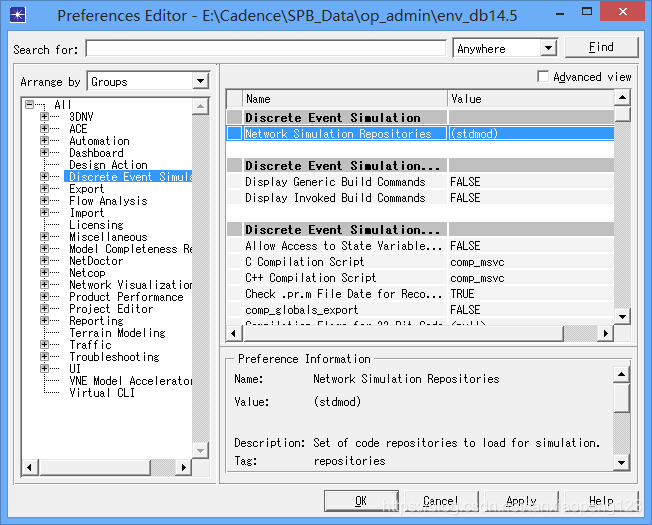The width and height of the screenshot is (652, 525).
Task: Open the Anywhere search scope dropdown
Action: [x=548, y=48]
